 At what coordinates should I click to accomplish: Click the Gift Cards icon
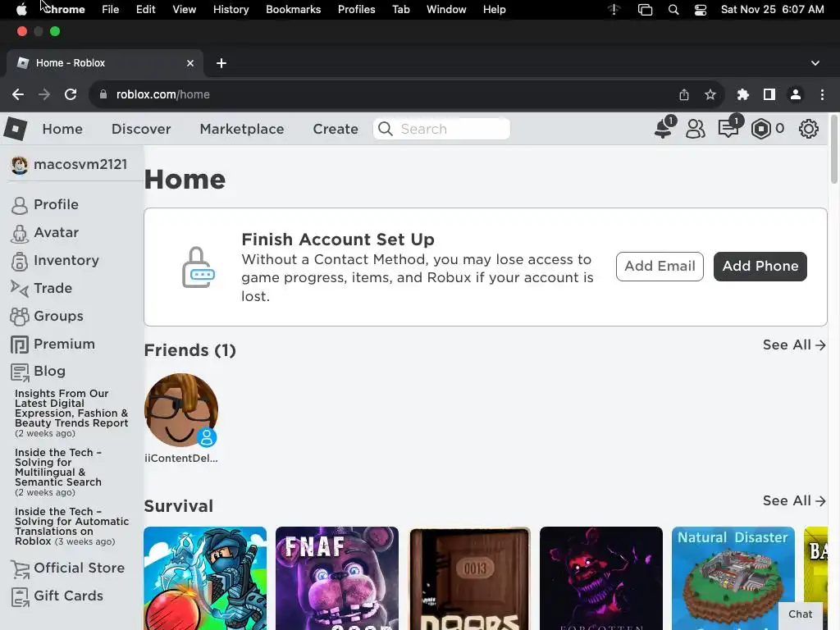pyautogui.click(x=20, y=596)
